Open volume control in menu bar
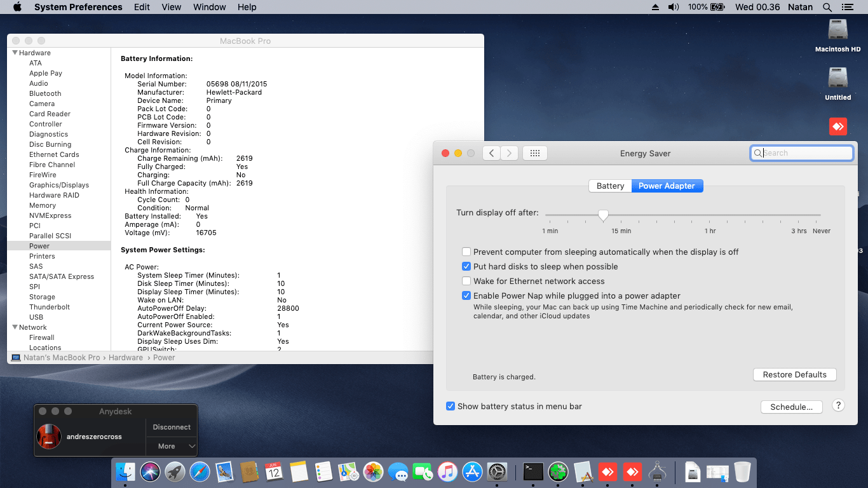Viewport: 868px width, 488px height. [x=674, y=7]
